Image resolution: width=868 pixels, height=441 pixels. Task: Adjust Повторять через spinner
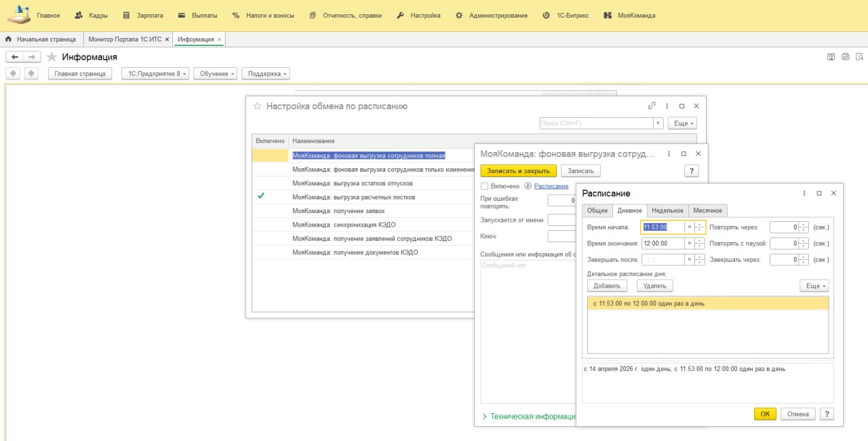point(804,227)
